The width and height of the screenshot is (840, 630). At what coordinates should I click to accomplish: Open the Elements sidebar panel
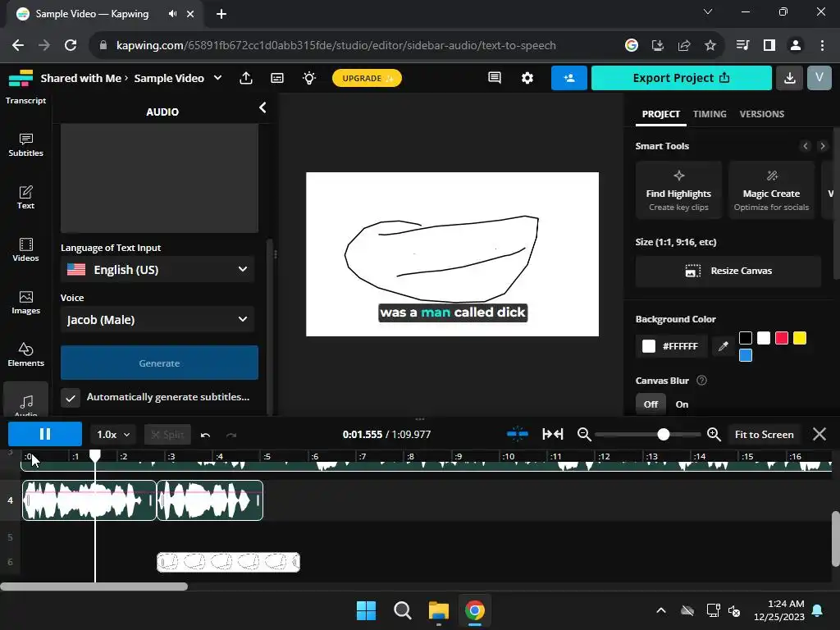pyautogui.click(x=25, y=355)
